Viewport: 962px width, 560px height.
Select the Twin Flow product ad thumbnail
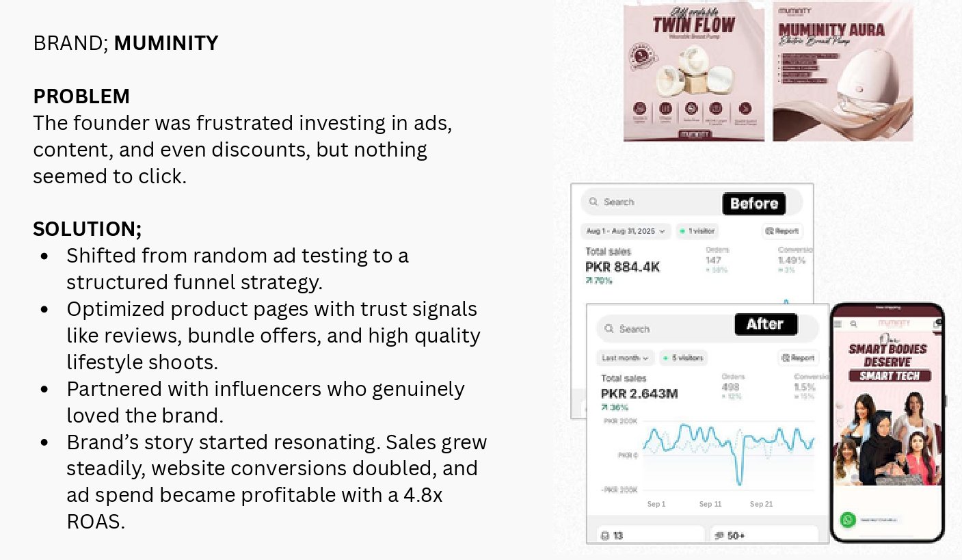point(693,72)
